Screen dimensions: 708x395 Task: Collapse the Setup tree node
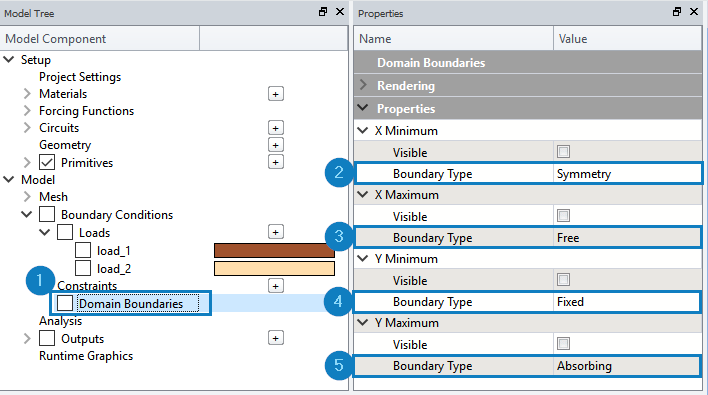pos(9,59)
